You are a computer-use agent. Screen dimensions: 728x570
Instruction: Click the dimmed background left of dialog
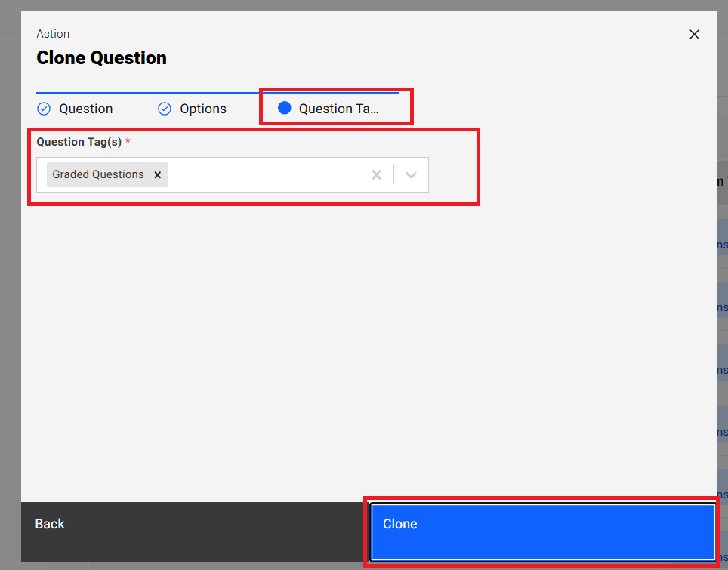point(10,302)
